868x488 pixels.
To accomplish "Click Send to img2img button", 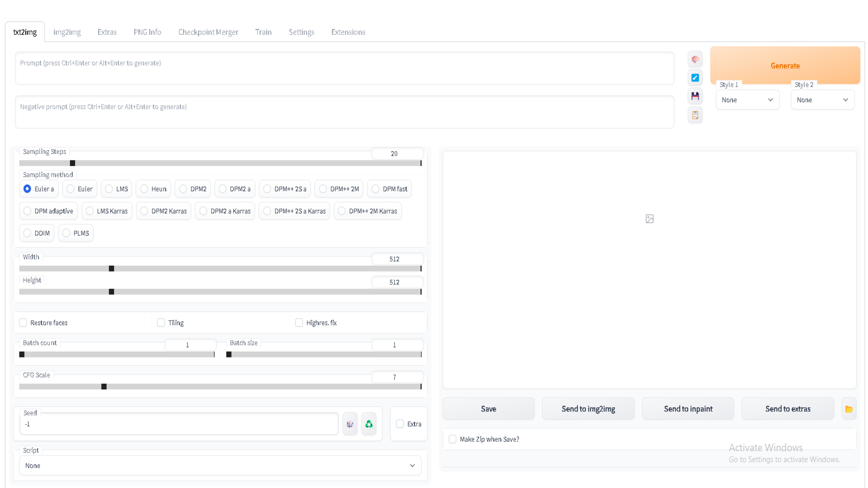I will point(588,409).
